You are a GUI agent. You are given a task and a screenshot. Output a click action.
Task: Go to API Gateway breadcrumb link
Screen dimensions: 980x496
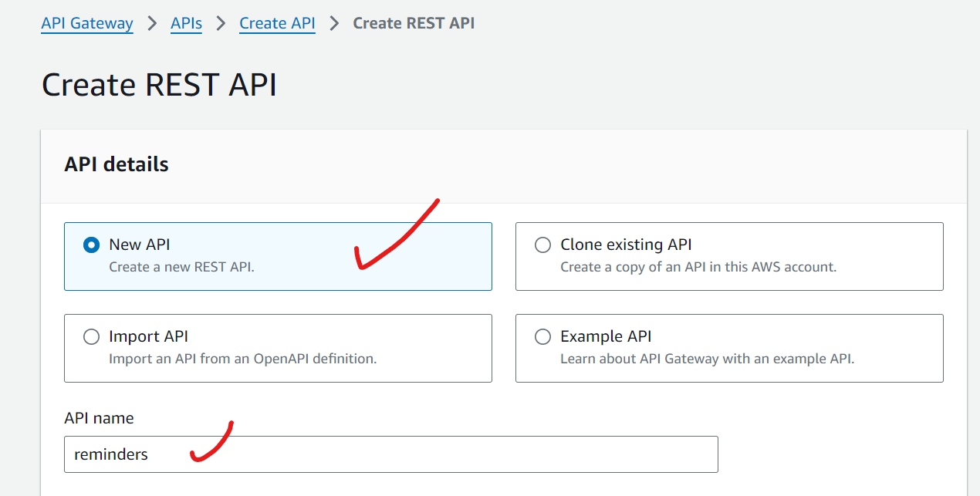[87, 23]
